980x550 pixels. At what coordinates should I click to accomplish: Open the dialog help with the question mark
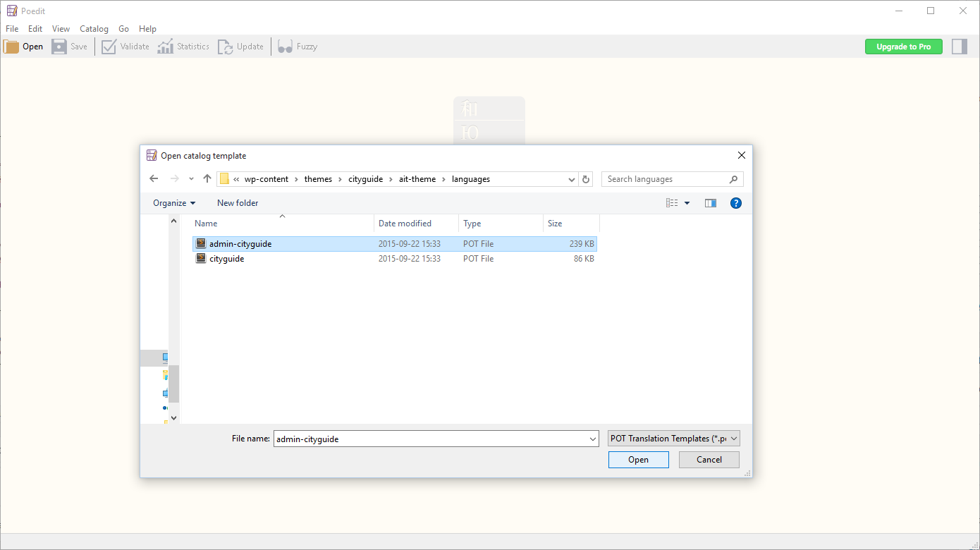(735, 202)
